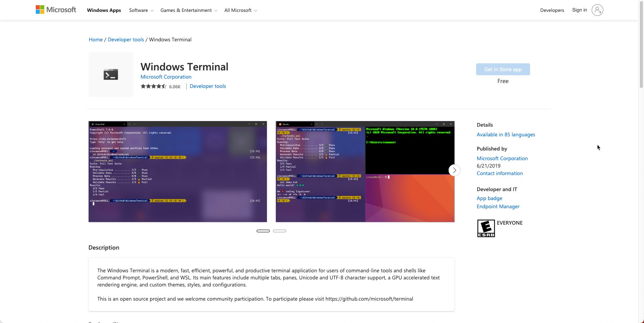Image resolution: width=644 pixels, height=323 pixels.
Task: Open Developer tools category link beside rating
Action: [208, 86]
